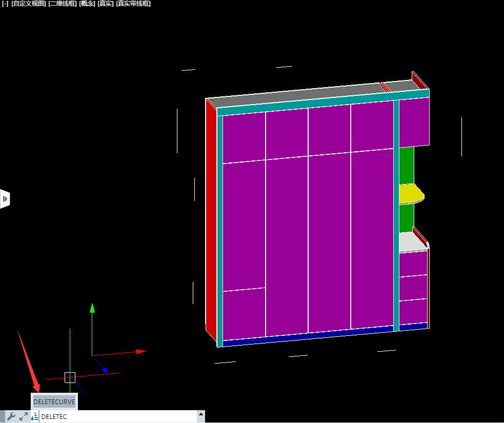Image resolution: width=504 pixels, height=423 pixels.
Task: Click the green back panel in open niche
Action: coord(406,164)
